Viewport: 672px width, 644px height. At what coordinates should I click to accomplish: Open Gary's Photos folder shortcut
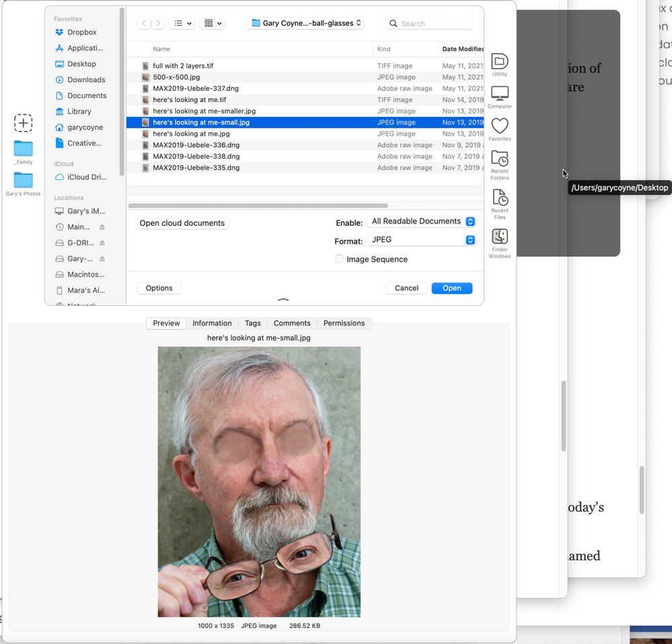click(23, 184)
